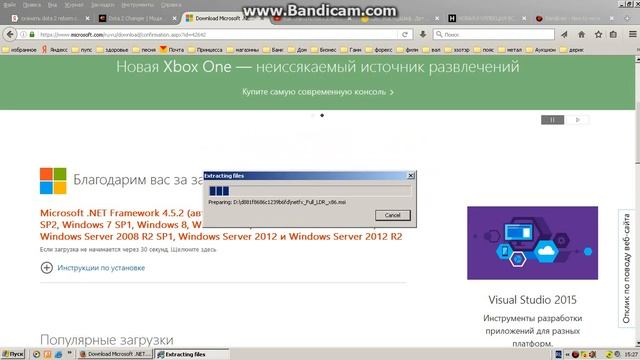Open the Бизнес bookmarks folder
Viewport: 640px width, 360px height.
click(x=324, y=50)
